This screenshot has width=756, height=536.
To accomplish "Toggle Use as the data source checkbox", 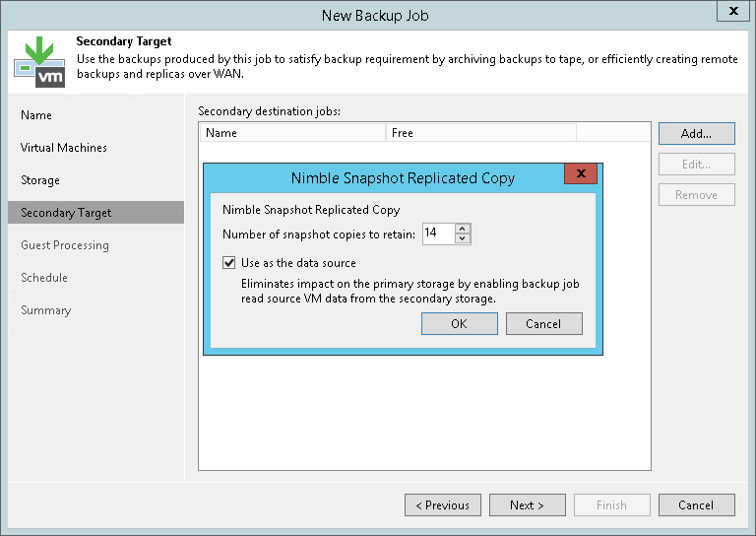I will (229, 263).
